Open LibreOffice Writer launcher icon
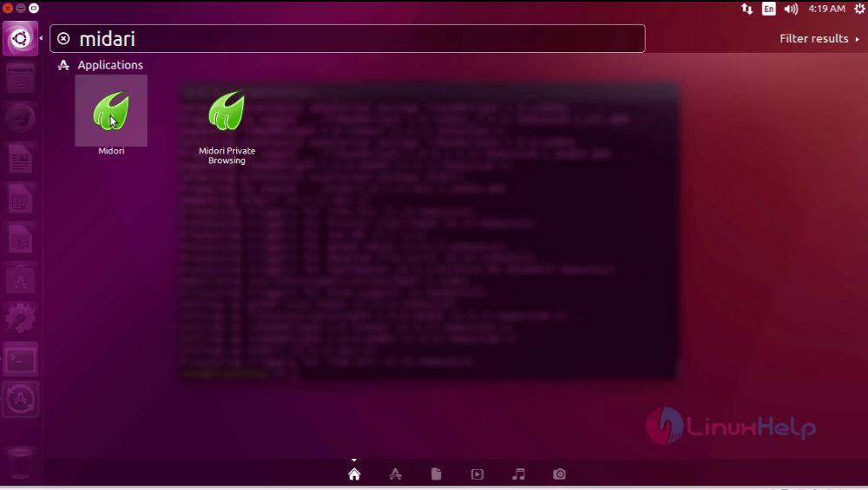 click(x=21, y=160)
